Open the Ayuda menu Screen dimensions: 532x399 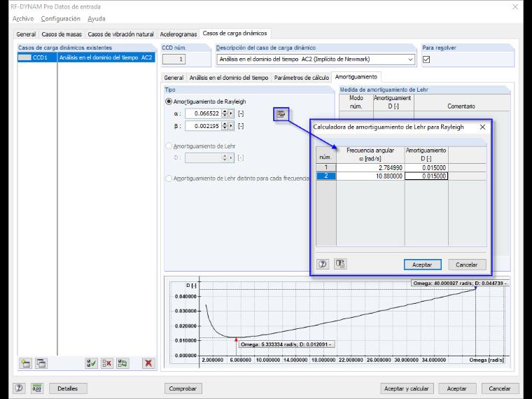pos(97,19)
